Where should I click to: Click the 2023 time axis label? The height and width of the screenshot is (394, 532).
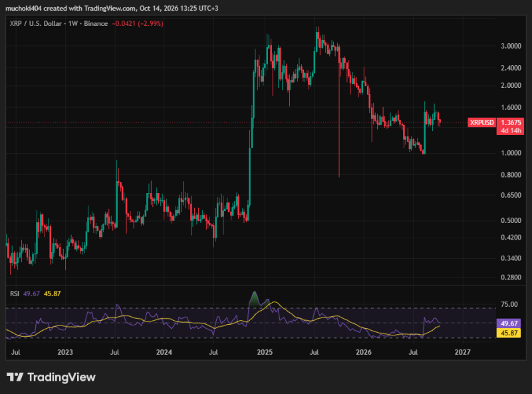(65, 352)
